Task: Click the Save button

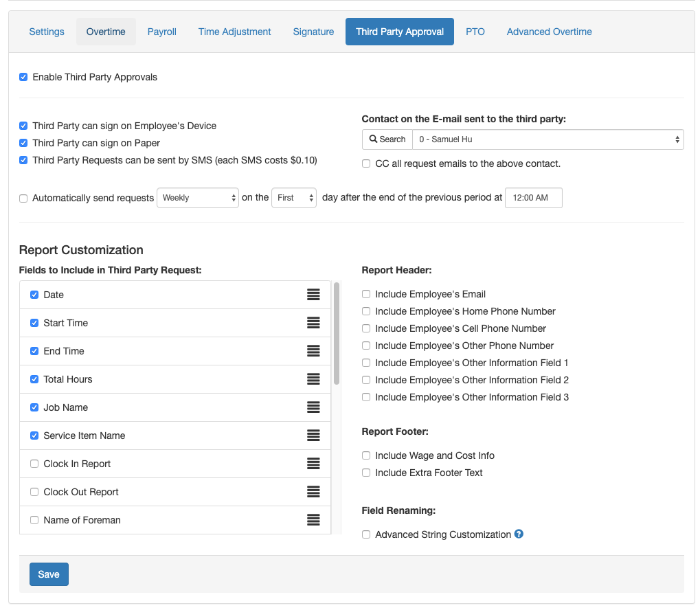Action: tap(49, 574)
